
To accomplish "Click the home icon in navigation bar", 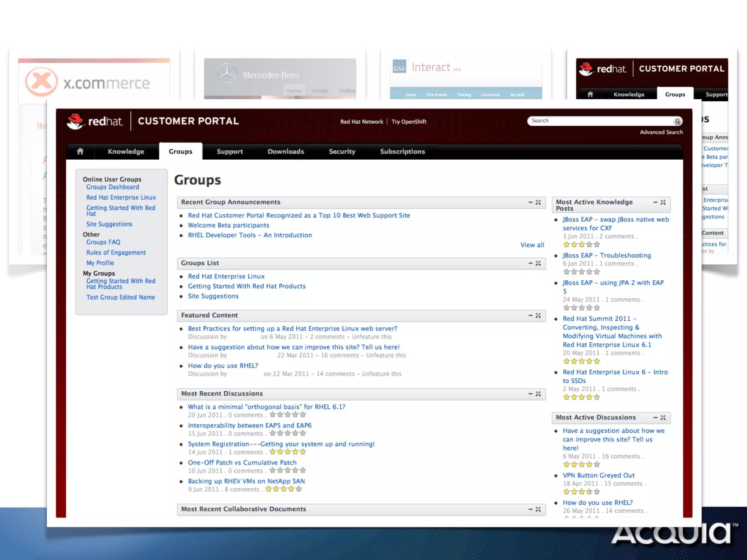I will pyautogui.click(x=80, y=151).
